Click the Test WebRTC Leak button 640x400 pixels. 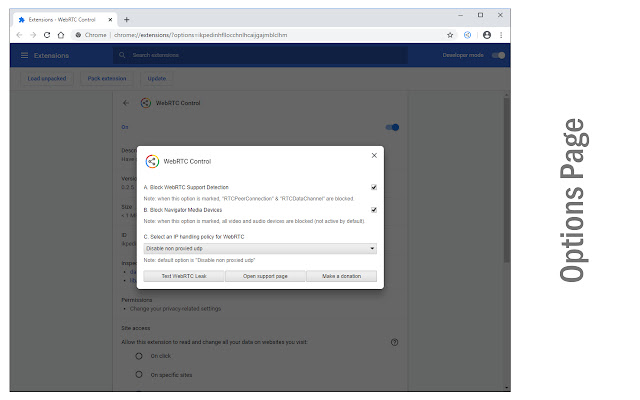pos(182,275)
